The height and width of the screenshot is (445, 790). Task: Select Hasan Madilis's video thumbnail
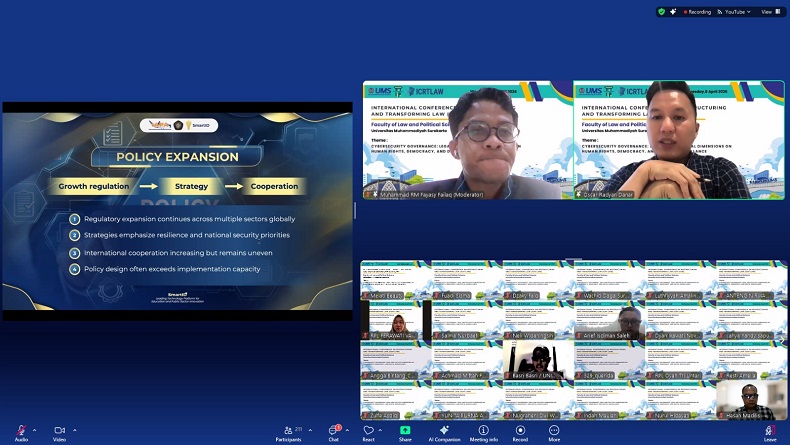[751, 398]
